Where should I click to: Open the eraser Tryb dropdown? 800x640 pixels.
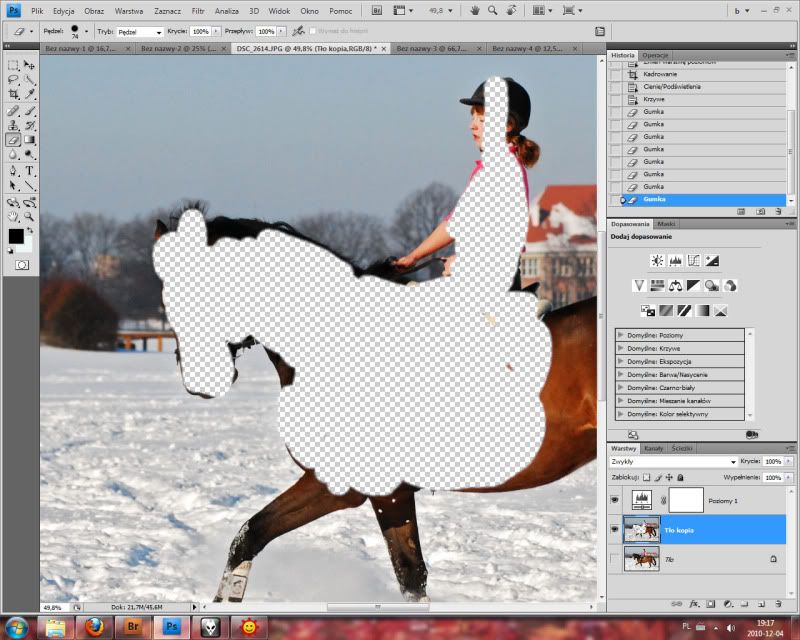point(140,32)
